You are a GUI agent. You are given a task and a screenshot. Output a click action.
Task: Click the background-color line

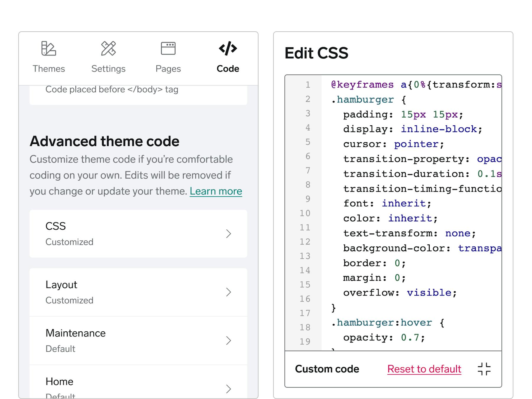pyautogui.click(x=422, y=248)
